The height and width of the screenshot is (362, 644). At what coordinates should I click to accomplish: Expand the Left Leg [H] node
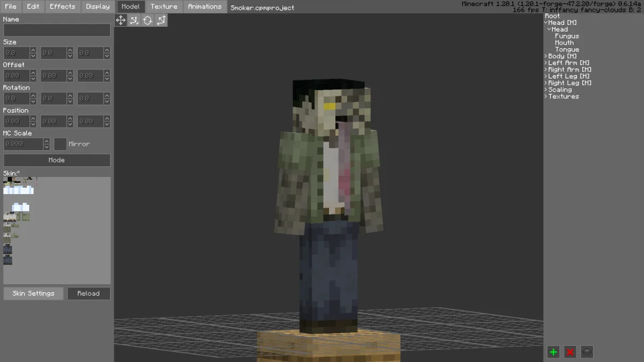(546, 76)
